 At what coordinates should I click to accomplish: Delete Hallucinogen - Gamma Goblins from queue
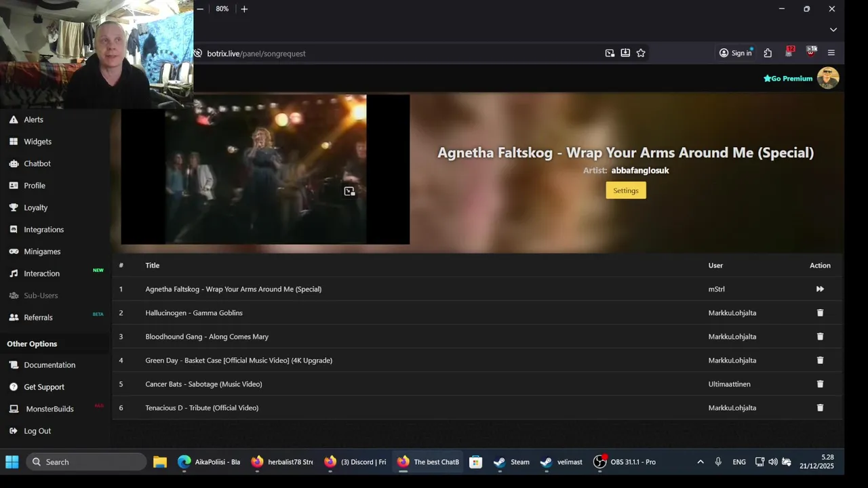pyautogui.click(x=820, y=313)
